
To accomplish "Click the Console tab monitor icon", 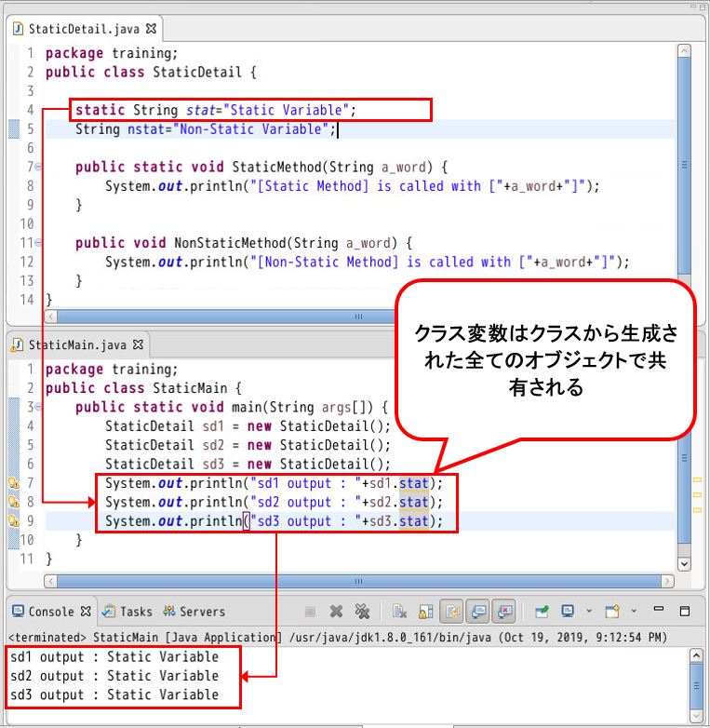I will pos(18,611).
